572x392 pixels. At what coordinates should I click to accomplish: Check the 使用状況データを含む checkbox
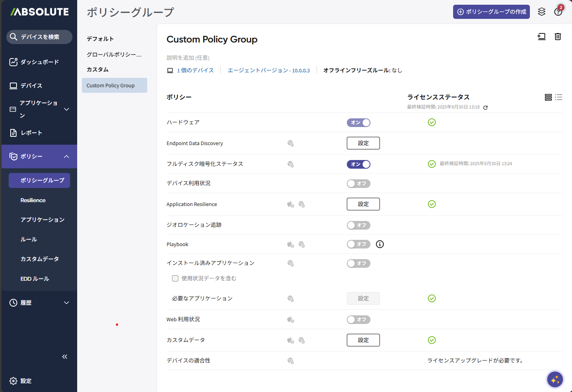click(x=175, y=278)
